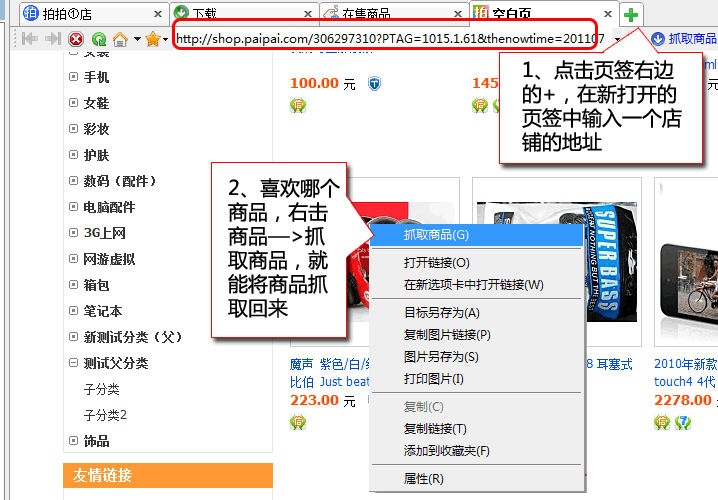Switch to the 下载 tab
Screen dimensions: 718x500
(245, 14)
